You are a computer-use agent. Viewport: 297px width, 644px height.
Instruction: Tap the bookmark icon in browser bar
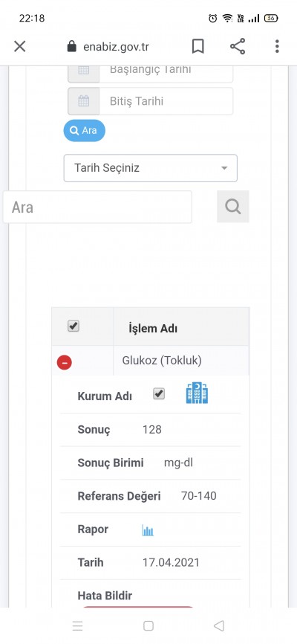(198, 46)
